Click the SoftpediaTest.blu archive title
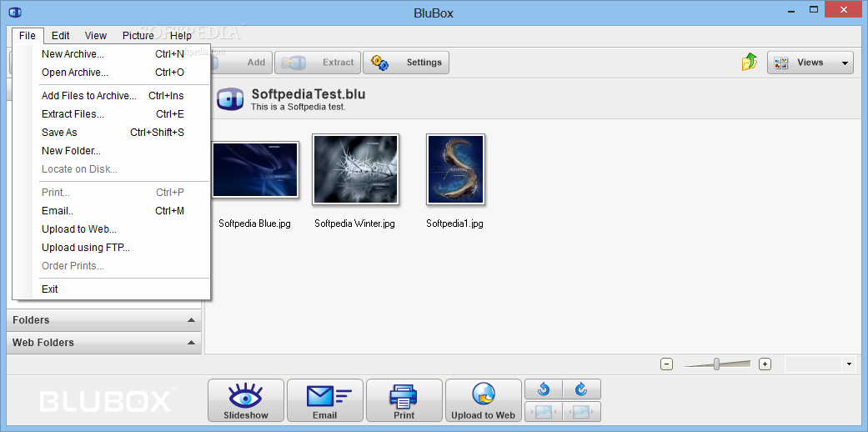This screenshot has height=432, width=868. pyautogui.click(x=309, y=94)
